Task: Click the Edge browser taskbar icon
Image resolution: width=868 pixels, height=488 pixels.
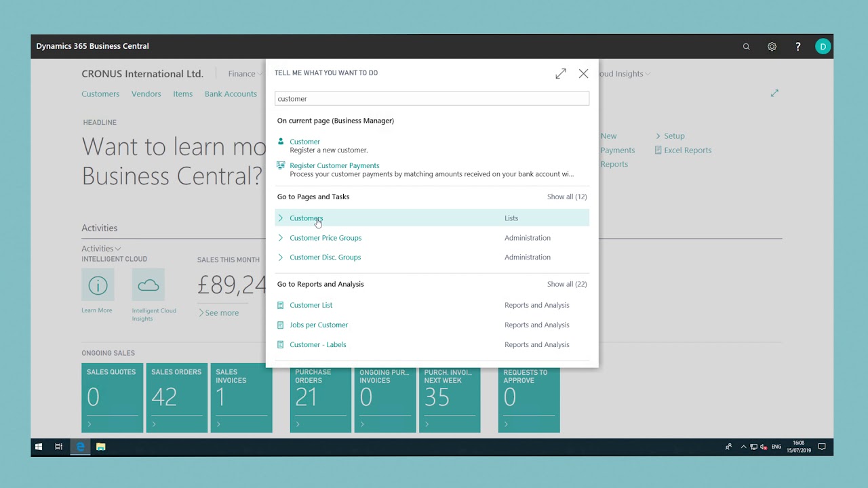Action: pyautogui.click(x=80, y=447)
